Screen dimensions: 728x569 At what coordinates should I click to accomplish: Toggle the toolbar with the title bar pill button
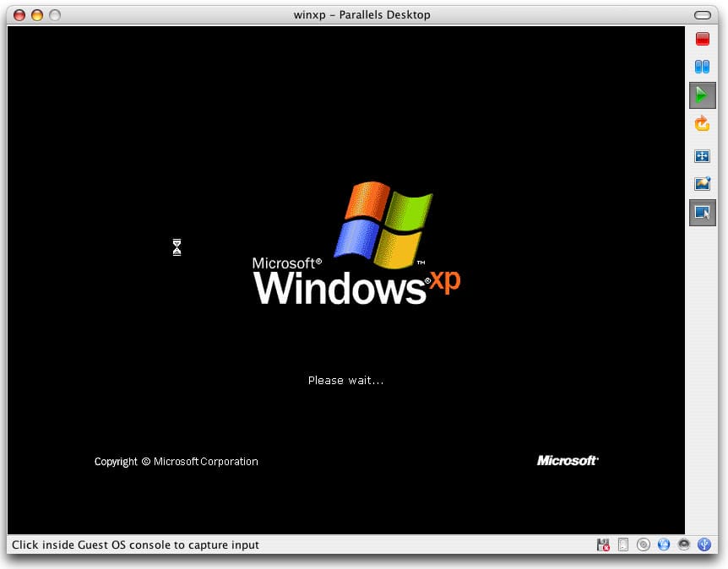pyautogui.click(x=703, y=15)
